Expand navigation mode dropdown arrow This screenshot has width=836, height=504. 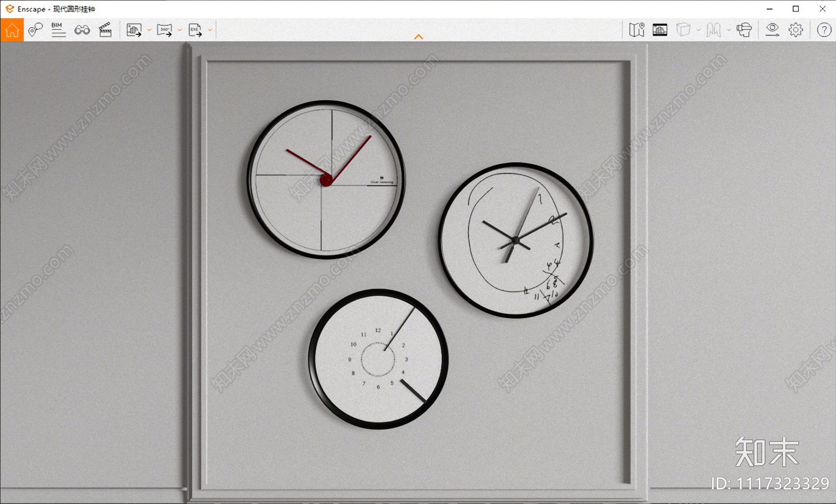click(x=729, y=30)
